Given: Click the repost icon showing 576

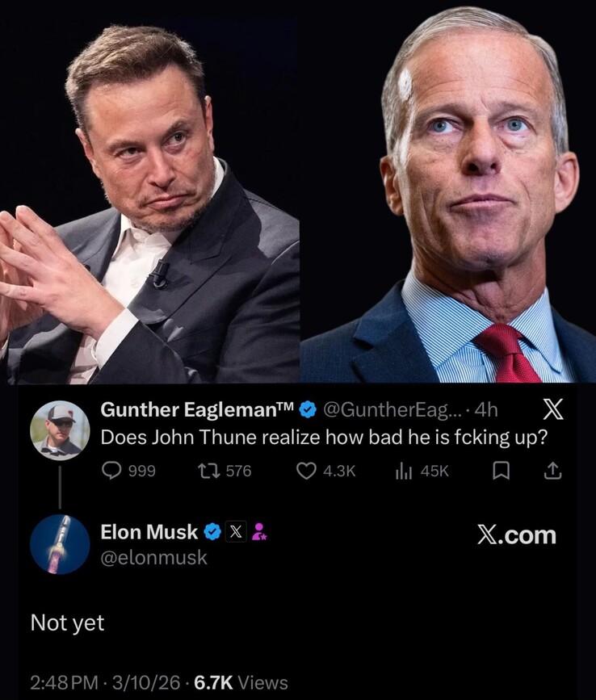Looking at the screenshot, I should [x=213, y=470].
